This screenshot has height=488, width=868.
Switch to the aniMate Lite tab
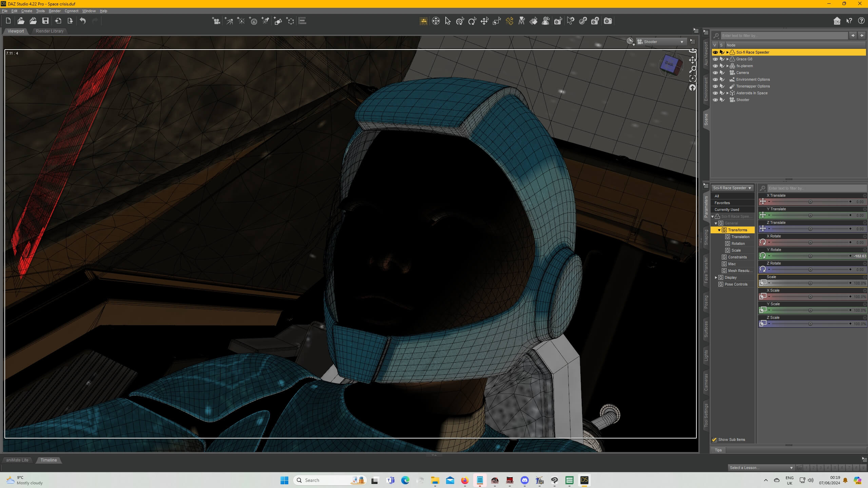click(x=17, y=460)
